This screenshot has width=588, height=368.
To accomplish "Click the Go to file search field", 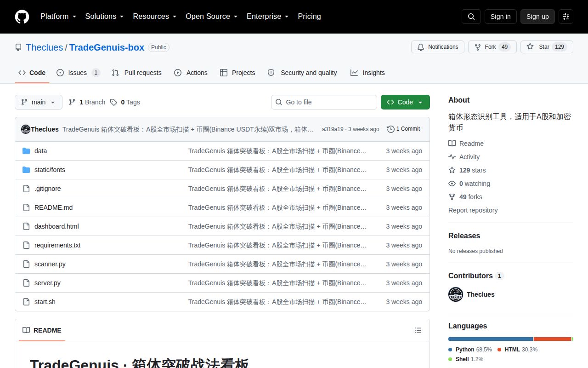I will (324, 102).
